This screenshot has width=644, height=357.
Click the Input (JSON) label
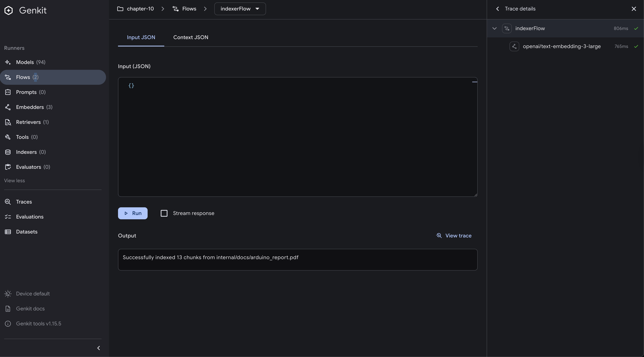(x=134, y=66)
